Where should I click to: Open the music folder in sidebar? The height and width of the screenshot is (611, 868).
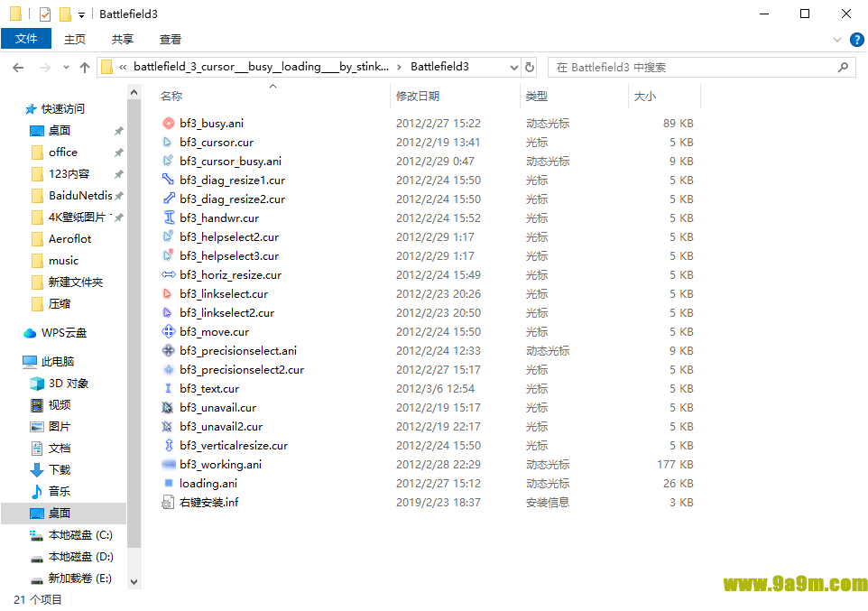(x=63, y=260)
